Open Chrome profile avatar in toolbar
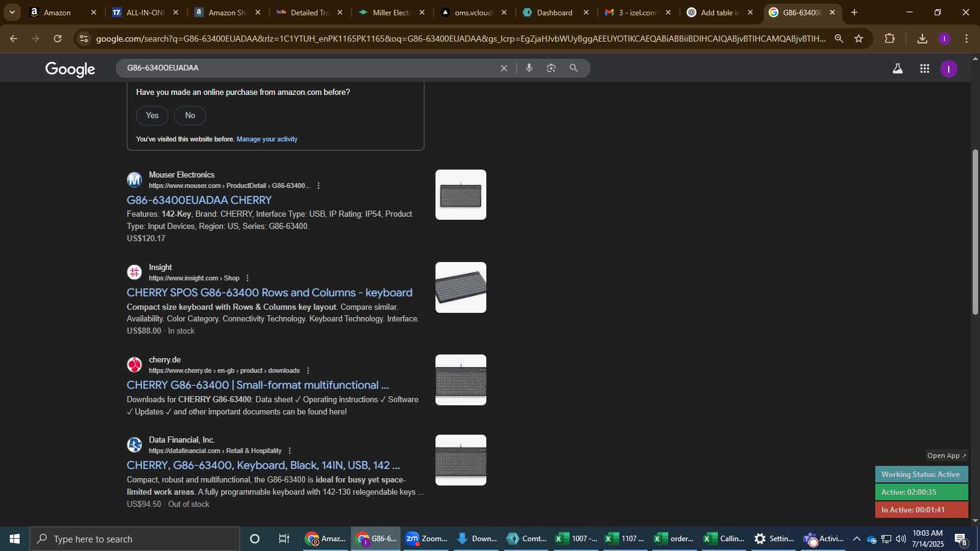 coord(944,39)
